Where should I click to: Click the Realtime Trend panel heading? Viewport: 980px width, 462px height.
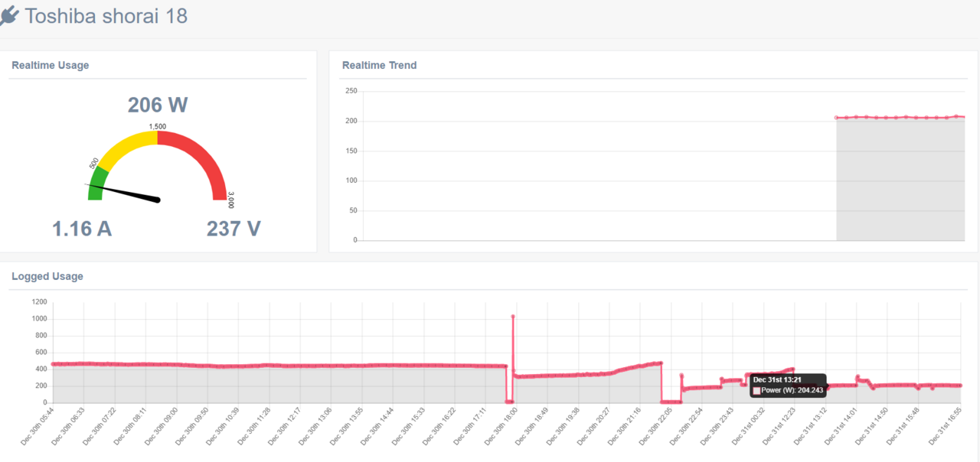[x=380, y=65]
